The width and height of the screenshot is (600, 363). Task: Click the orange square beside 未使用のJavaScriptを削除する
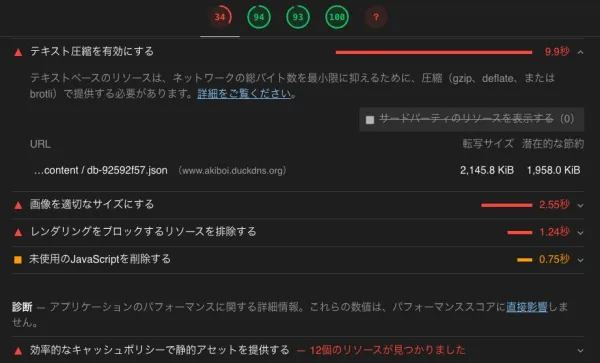[18, 260]
